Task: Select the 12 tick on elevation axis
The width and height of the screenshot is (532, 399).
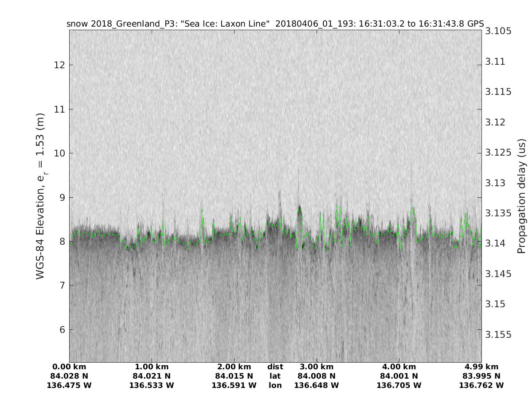Action: [x=59, y=65]
